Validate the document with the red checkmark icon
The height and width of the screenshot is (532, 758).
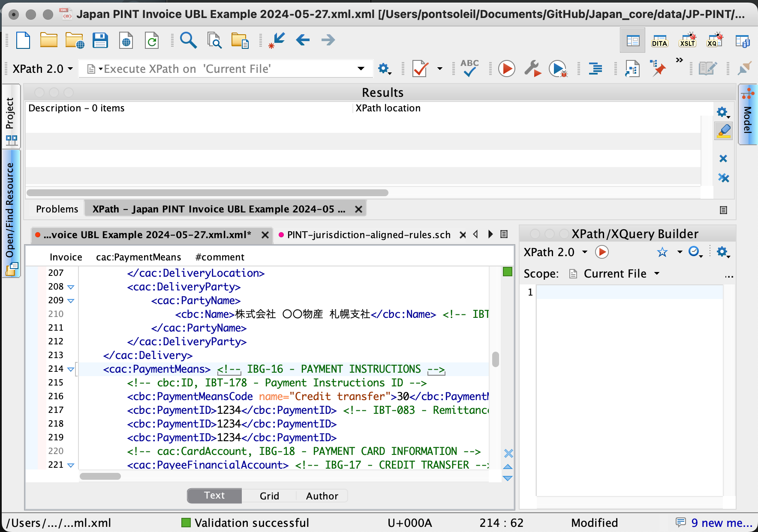tap(420, 69)
